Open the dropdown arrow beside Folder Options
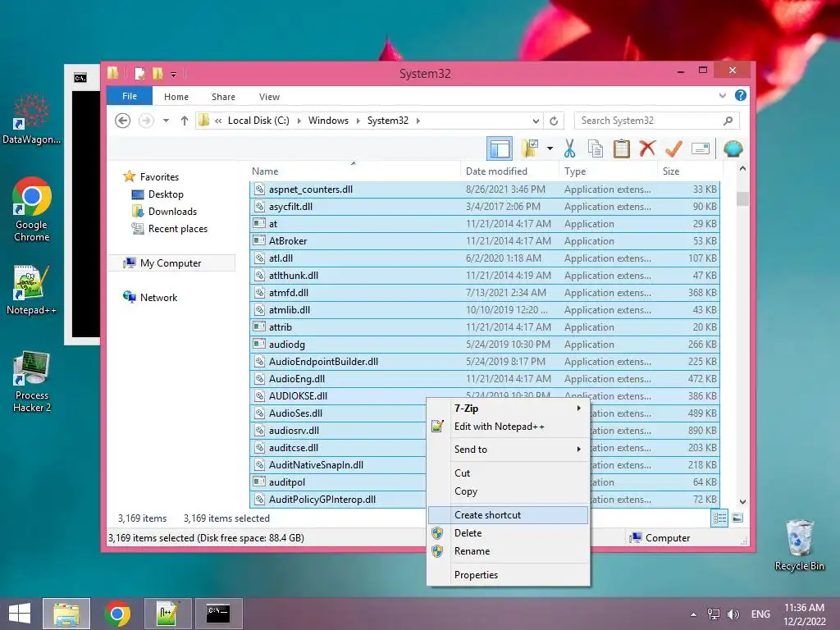 (550, 148)
